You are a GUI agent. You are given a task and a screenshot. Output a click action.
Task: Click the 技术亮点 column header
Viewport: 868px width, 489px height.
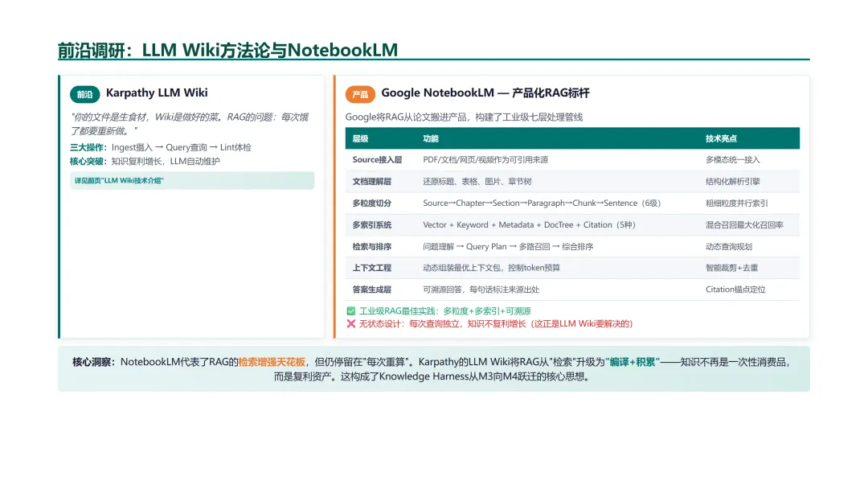(x=721, y=138)
